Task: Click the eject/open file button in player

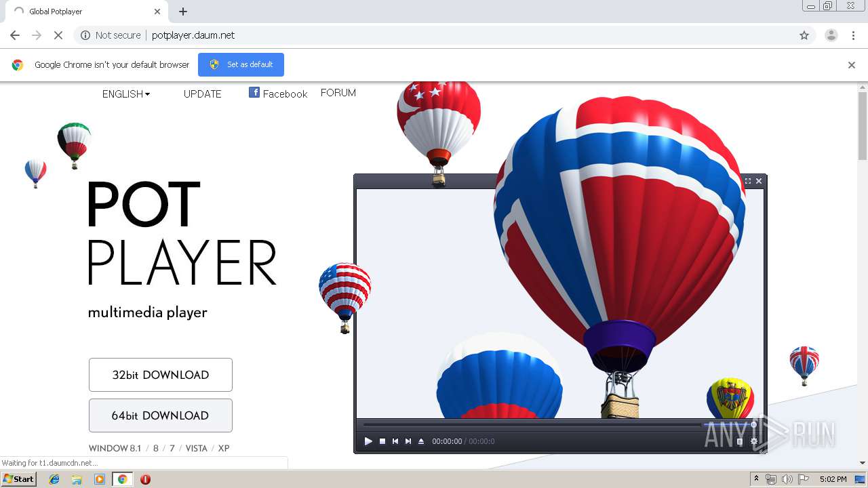Action: 421,441
